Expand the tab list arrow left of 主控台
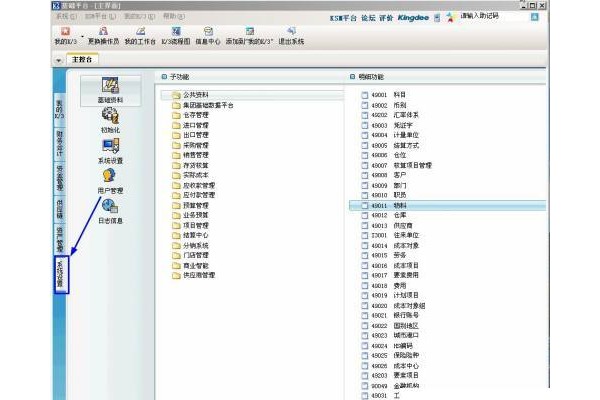 pos(59,60)
